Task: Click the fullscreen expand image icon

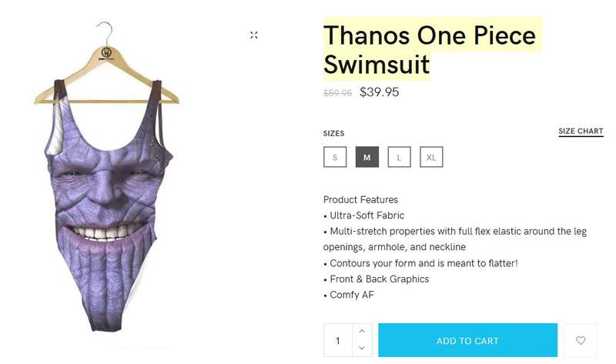Action: tap(254, 35)
